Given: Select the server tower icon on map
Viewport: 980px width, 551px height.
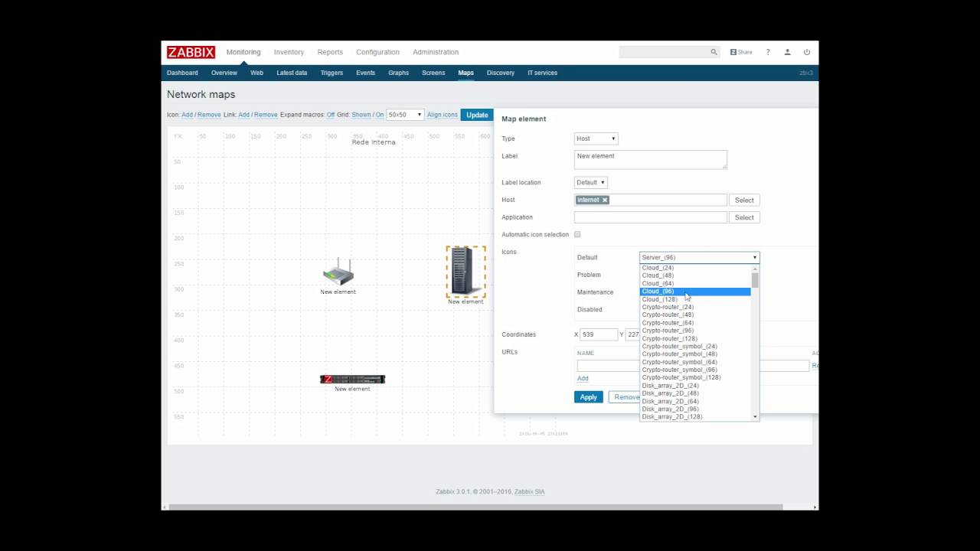Looking at the screenshot, I should click(465, 272).
